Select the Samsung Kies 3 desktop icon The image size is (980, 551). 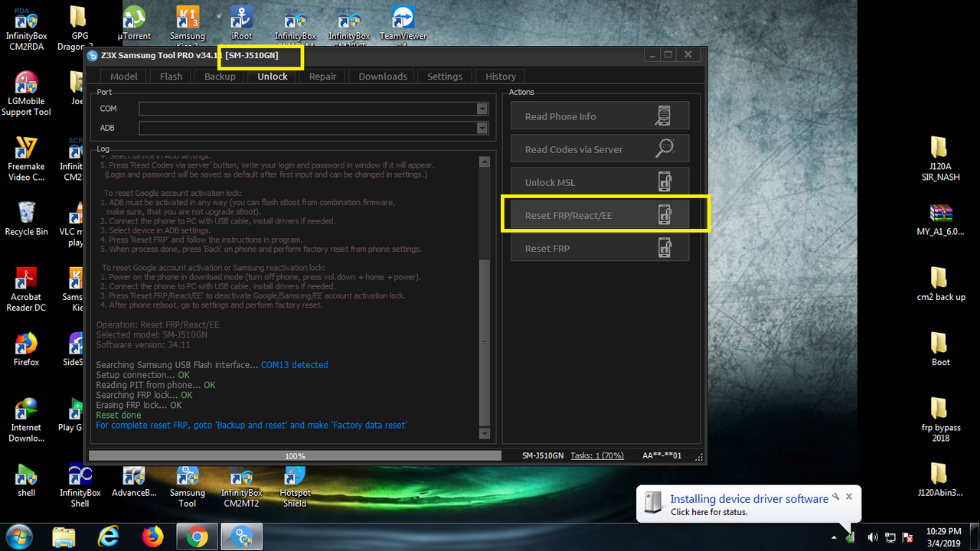pyautogui.click(x=188, y=23)
